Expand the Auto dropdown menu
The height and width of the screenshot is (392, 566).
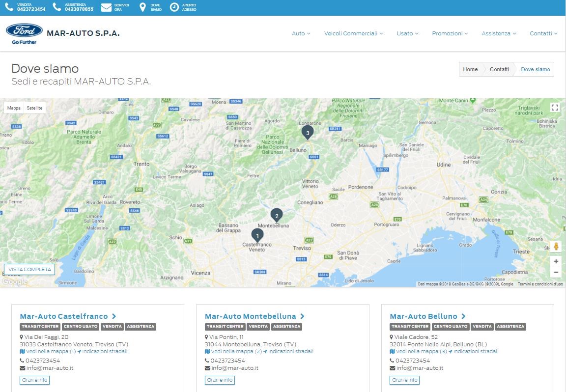pos(301,33)
